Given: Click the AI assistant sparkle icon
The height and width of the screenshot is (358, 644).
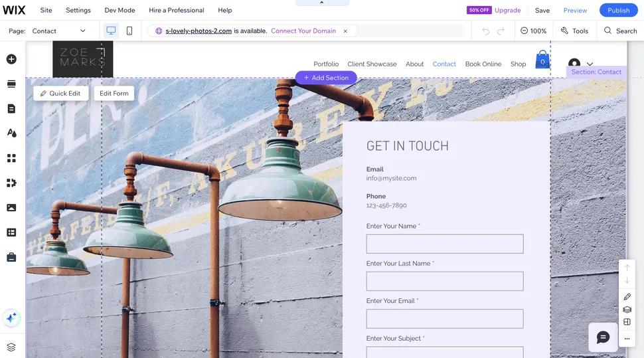Looking at the screenshot, I should pos(11,318).
